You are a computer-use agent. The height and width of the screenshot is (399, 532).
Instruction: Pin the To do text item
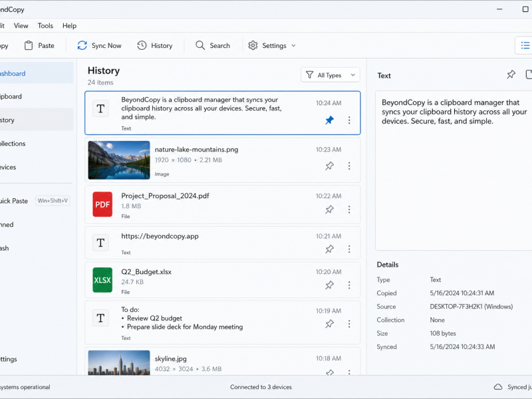pyautogui.click(x=329, y=324)
